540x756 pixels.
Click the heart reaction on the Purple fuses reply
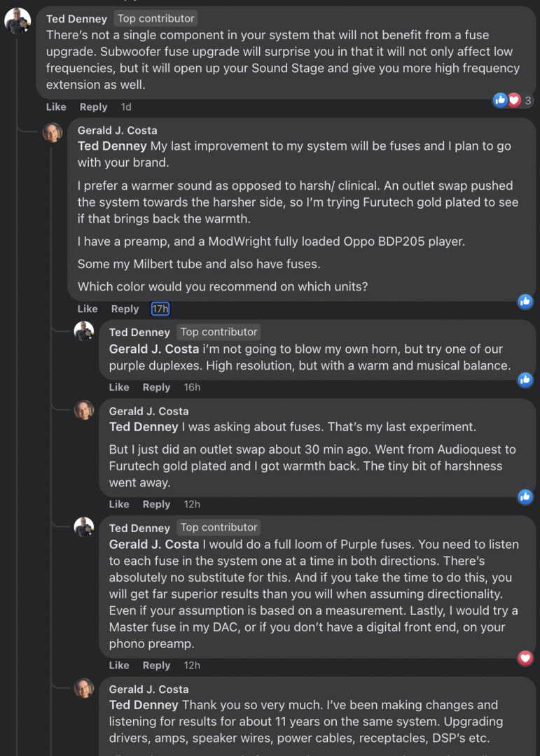525,657
